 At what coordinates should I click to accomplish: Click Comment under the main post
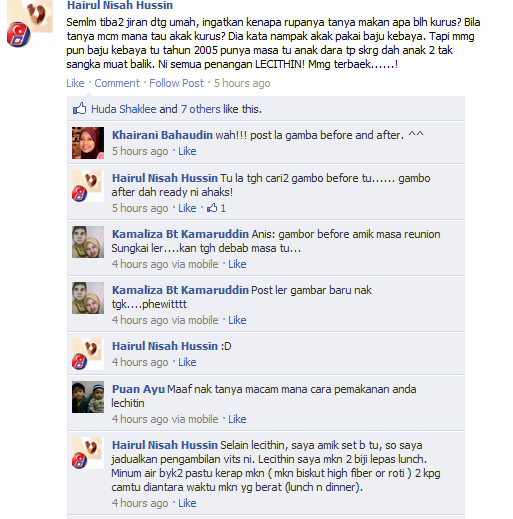pyautogui.click(x=117, y=83)
